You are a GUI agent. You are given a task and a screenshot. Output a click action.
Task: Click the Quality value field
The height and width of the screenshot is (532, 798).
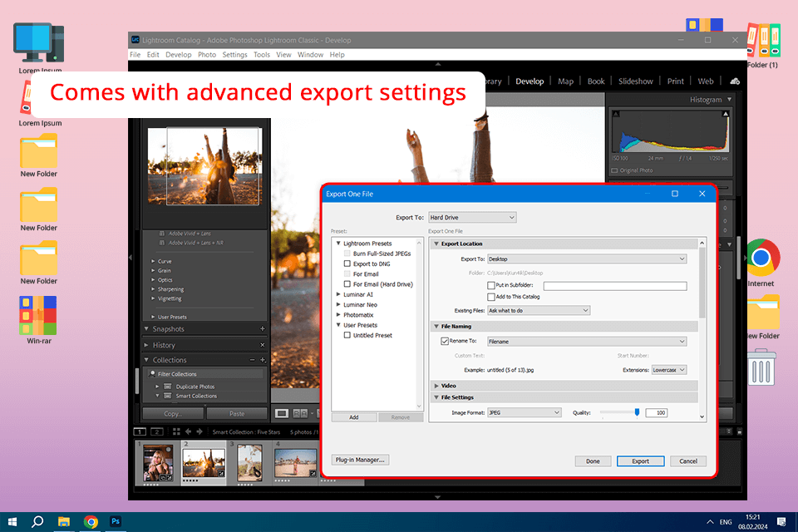(657, 413)
